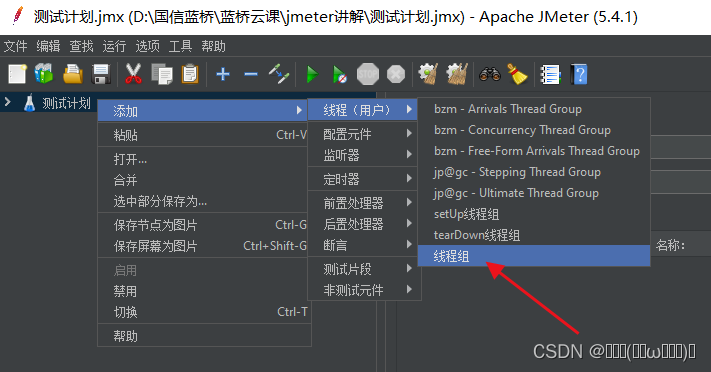
Task: Open the 编辑 menu
Action: coord(49,46)
